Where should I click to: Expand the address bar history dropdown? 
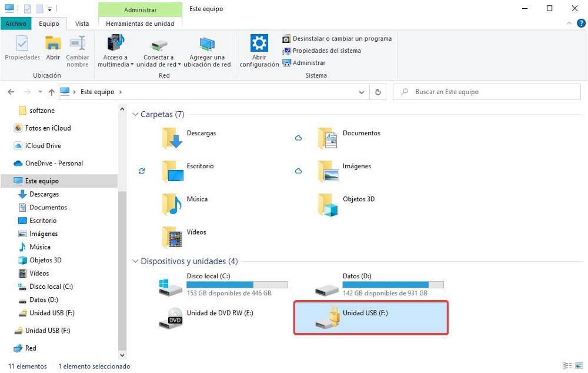click(x=362, y=92)
